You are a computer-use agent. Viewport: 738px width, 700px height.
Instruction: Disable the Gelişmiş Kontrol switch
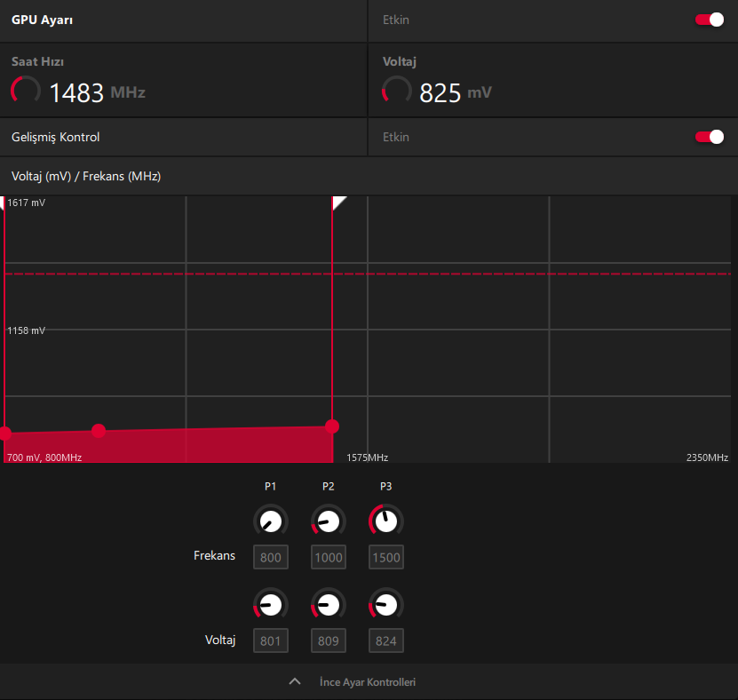point(710,137)
